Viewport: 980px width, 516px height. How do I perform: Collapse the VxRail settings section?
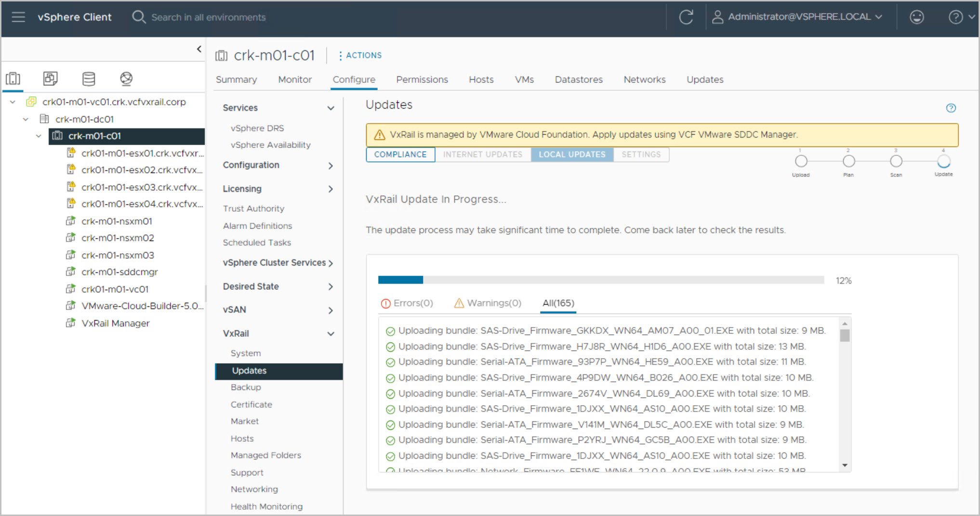(331, 334)
